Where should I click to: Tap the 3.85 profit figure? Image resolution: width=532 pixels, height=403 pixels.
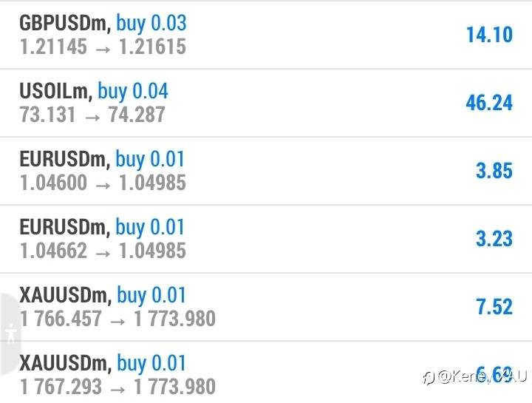point(494,171)
